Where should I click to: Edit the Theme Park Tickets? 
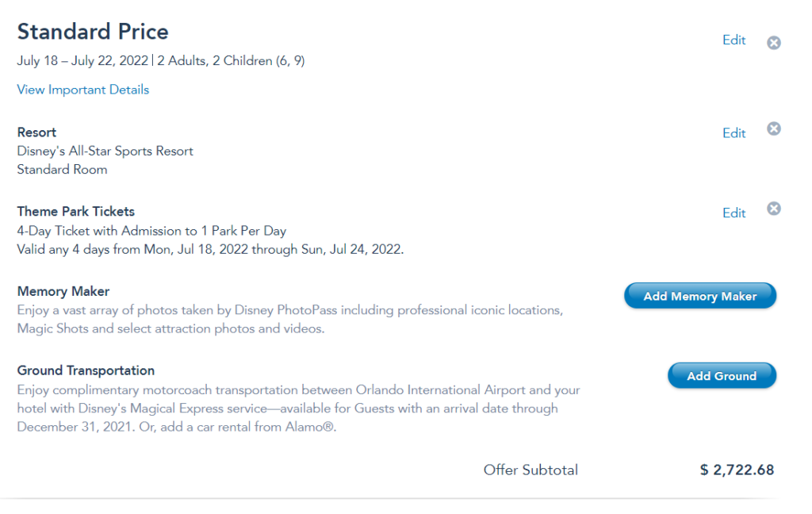click(733, 213)
